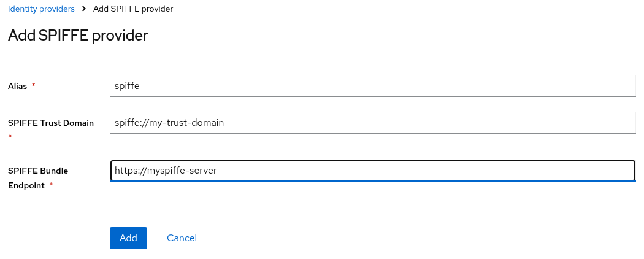Select the Add SPIFFE provider breadcrumb item
644x259 pixels.
[x=133, y=9]
